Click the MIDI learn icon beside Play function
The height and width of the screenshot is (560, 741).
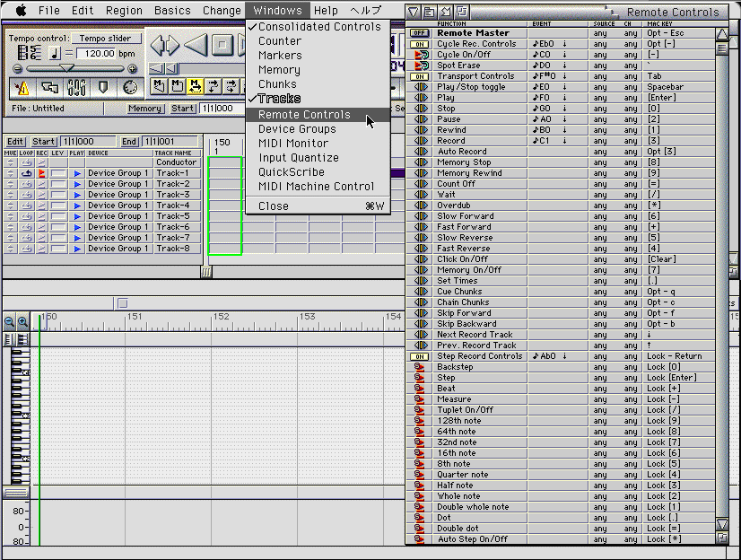(420, 98)
